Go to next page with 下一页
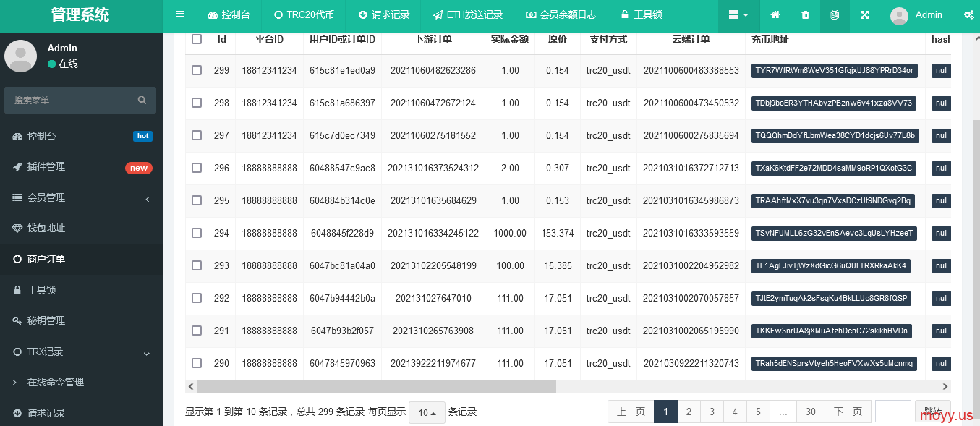 pyautogui.click(x=848, y=412)
